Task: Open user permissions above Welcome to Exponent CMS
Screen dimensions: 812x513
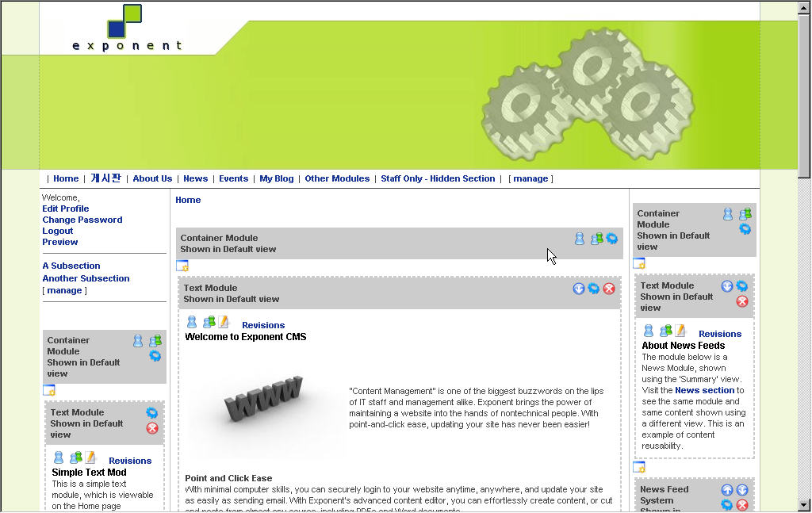Action: [192, 323]
